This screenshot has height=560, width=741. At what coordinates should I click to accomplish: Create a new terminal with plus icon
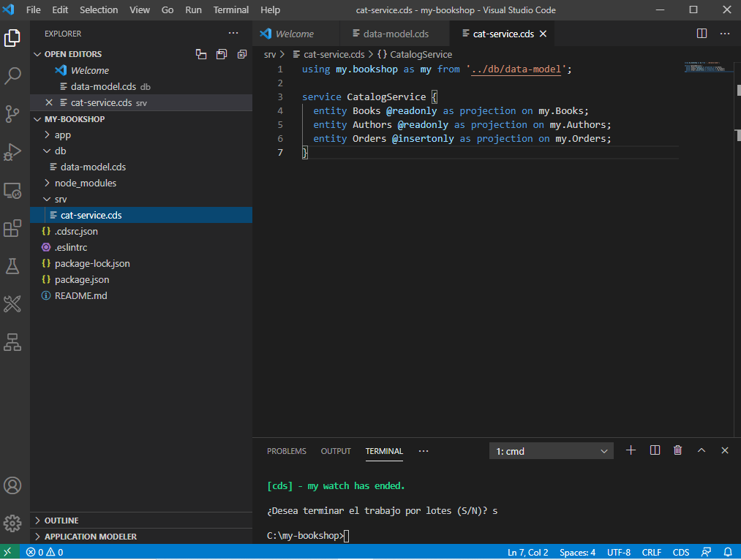pyautogui.click(x=631, y=451)
